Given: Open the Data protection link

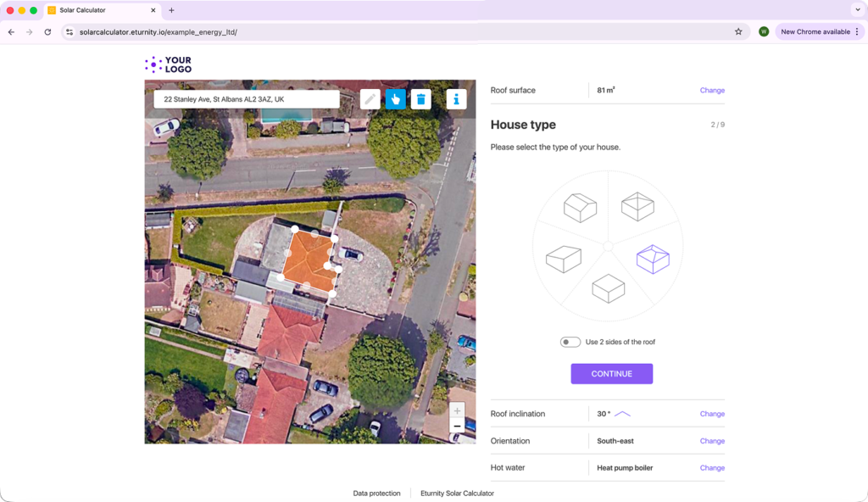Looking at the screenshot, I should [x=376, y=493].
